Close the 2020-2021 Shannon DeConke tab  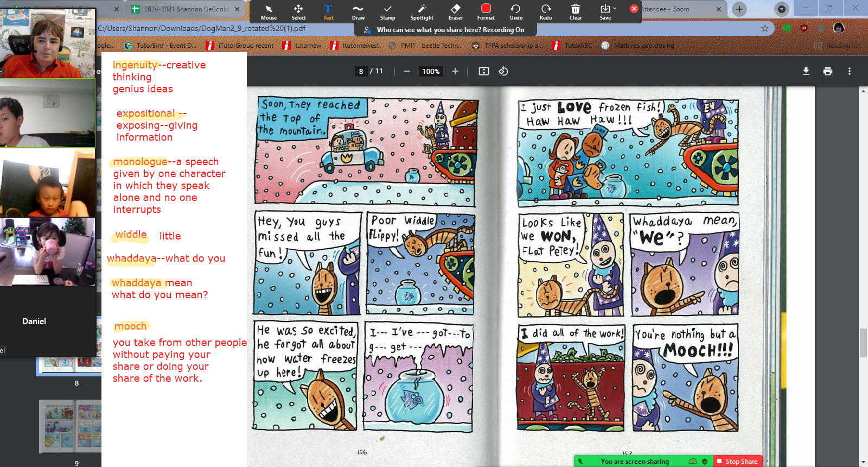tap(237, 9)
